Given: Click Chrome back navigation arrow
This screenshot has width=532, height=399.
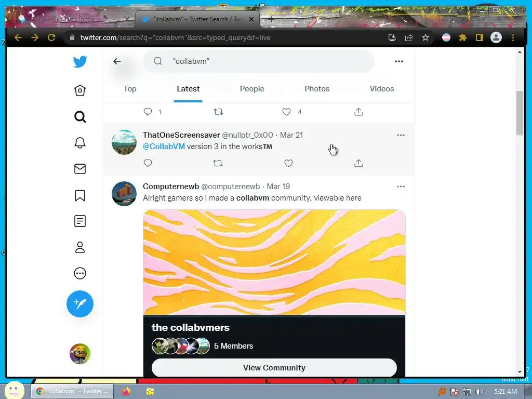Looking at the screenshot, I should [18, 37].
